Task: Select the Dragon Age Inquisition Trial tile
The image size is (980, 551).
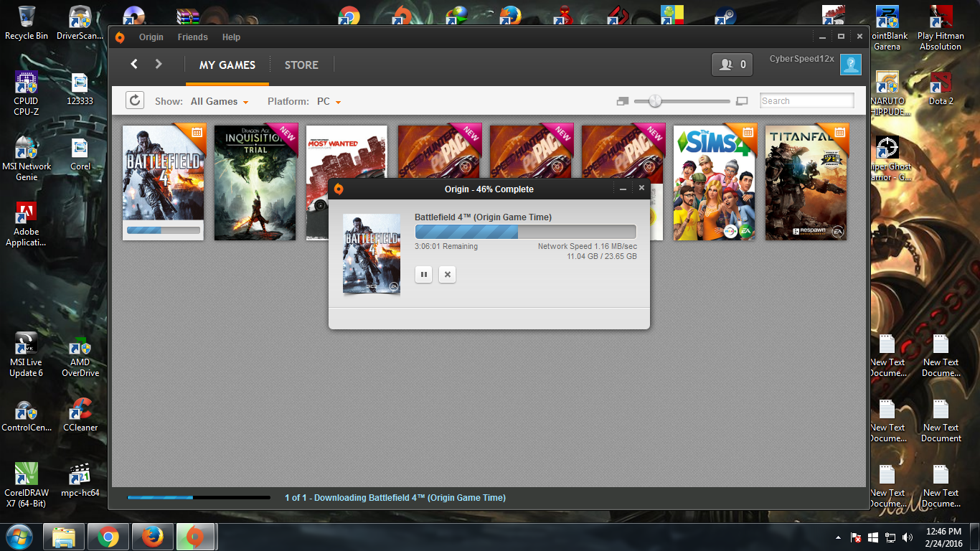Action: 255,182
